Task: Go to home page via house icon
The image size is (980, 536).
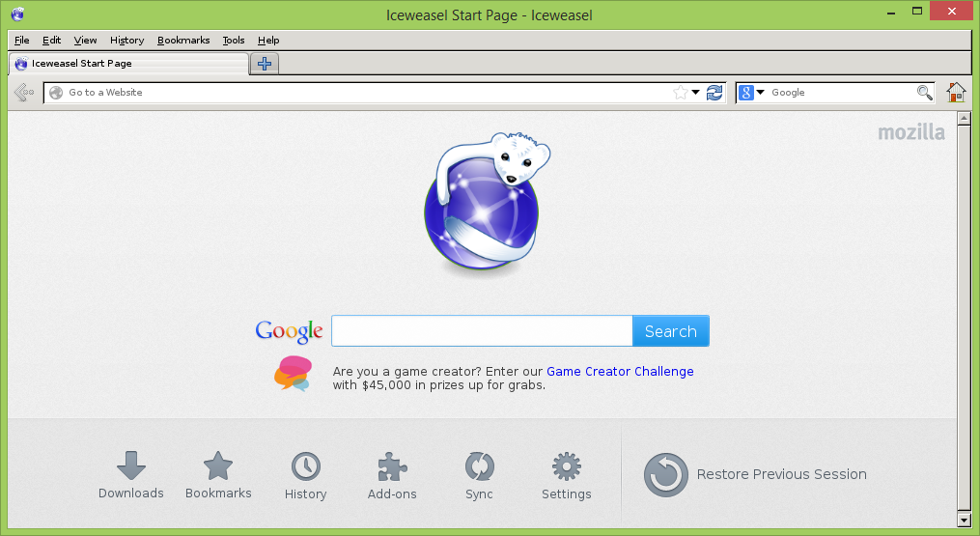Action: coord(956,92)
